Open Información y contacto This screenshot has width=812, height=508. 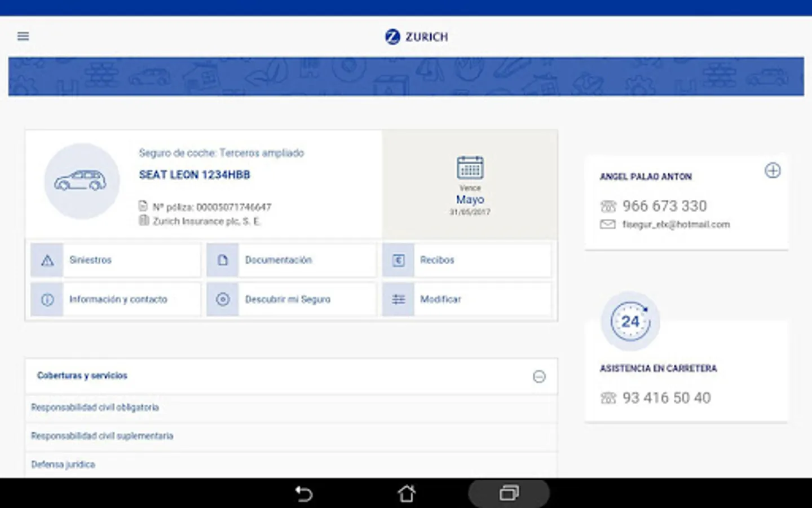(x=116, y=299)
